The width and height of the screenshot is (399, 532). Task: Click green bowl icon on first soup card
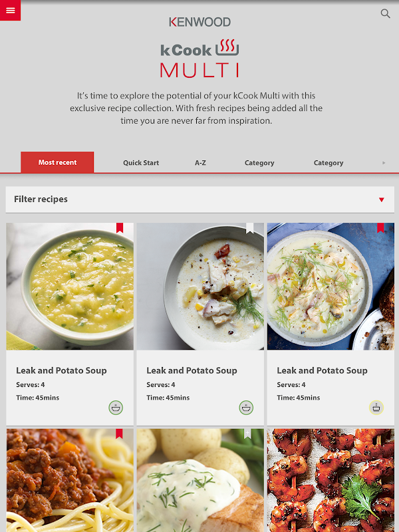click(116, 408)
